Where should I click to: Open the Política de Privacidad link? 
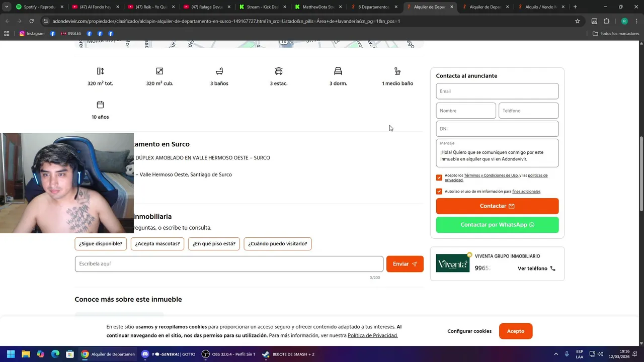[373, 335]
